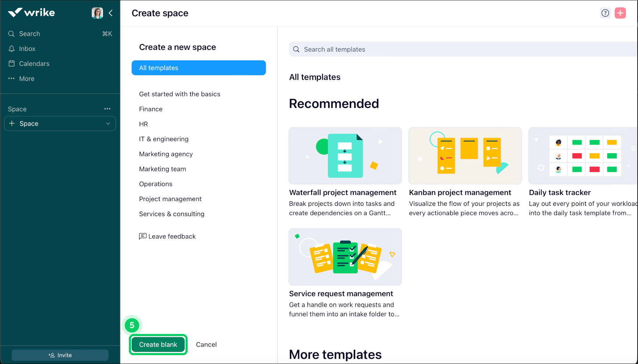
Task: Invite people using the Invite button
Action: pyautogui.click(x=60, y=355)
